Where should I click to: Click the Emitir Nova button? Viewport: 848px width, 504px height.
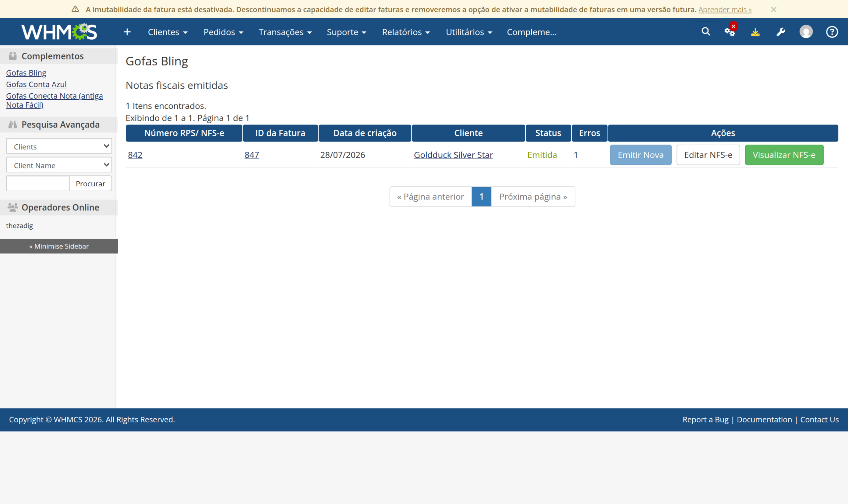(640, 155)
